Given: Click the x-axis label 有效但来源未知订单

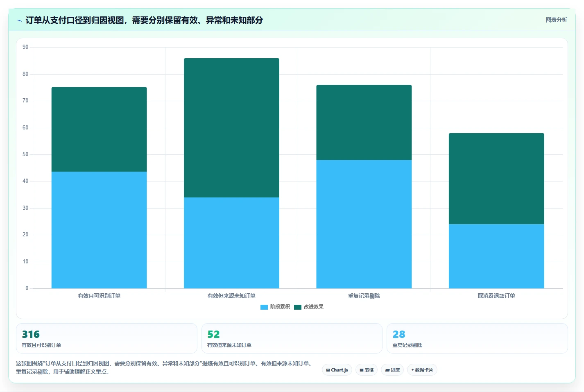Looking at the screenshot, I should click(231, 296).
